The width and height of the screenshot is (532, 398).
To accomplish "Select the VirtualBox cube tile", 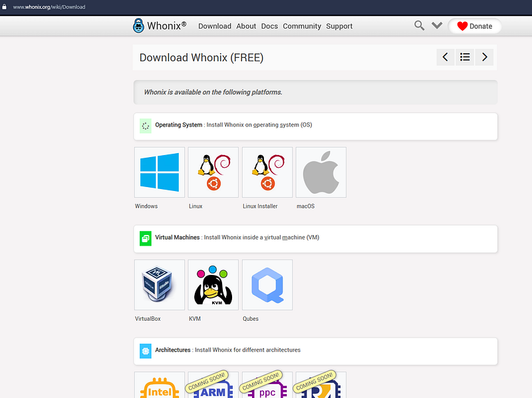I will click(x=160, y=285).
